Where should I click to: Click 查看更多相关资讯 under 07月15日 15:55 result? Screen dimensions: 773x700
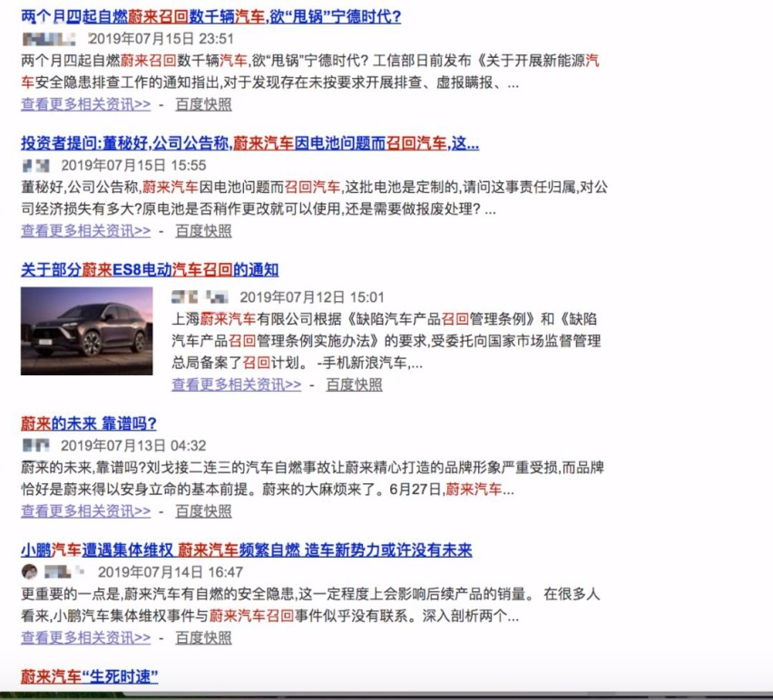86,231
